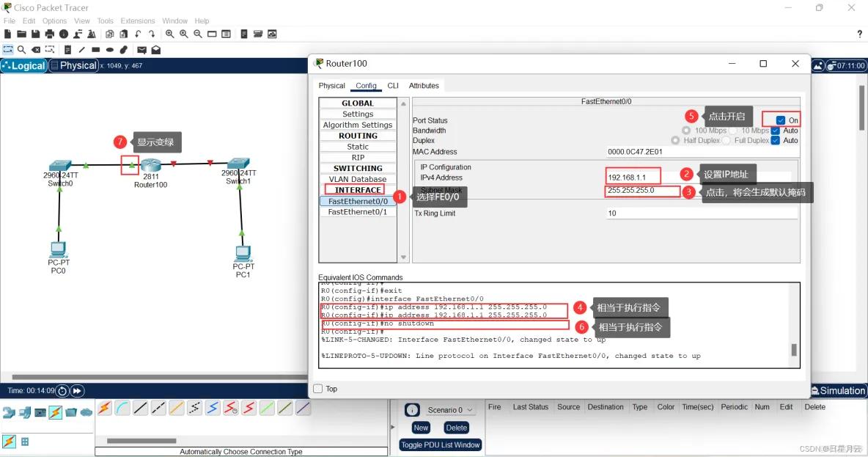Click the Zoom In magnifier icon

click(x=169, y=34)
